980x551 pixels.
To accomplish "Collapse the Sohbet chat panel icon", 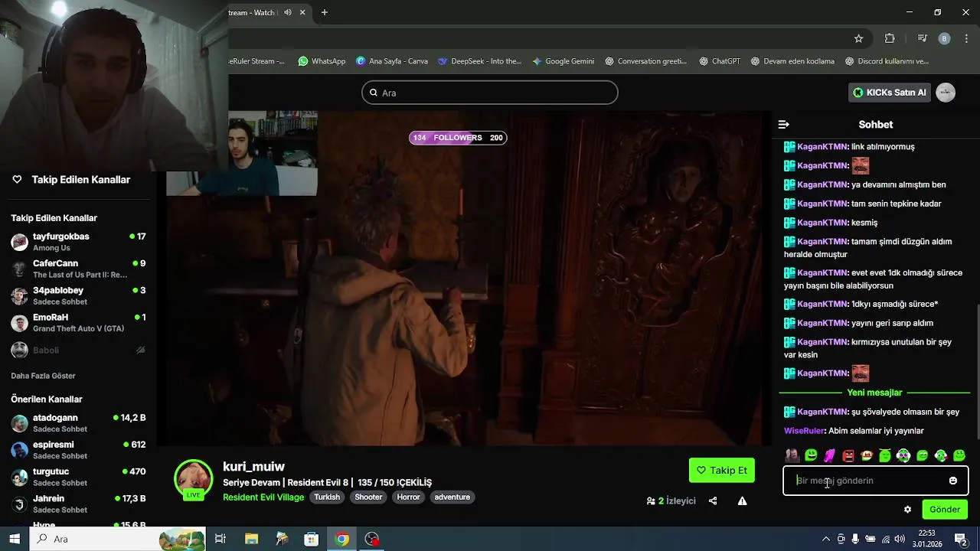I will click(x=783, y=124).
